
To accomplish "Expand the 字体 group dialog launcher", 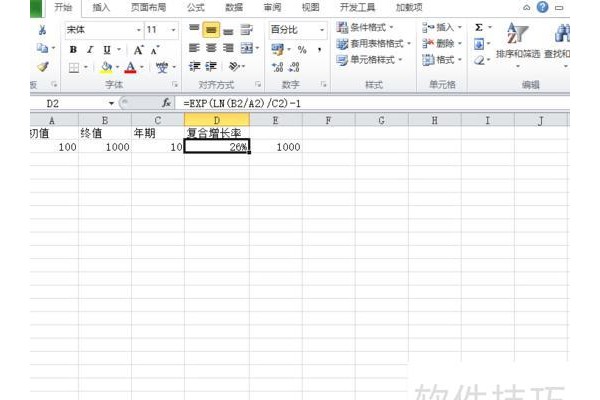I will click(x=175, y=84).
